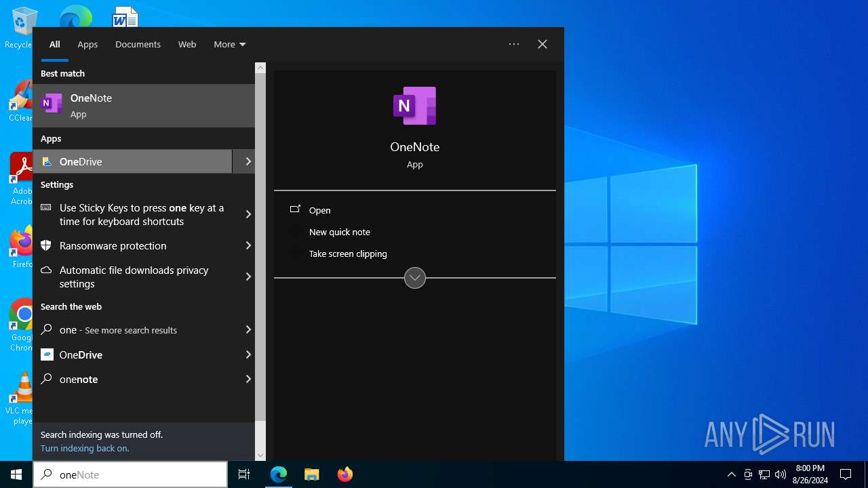
Task: Open the volume control in system tray
Action: (781, 474)
